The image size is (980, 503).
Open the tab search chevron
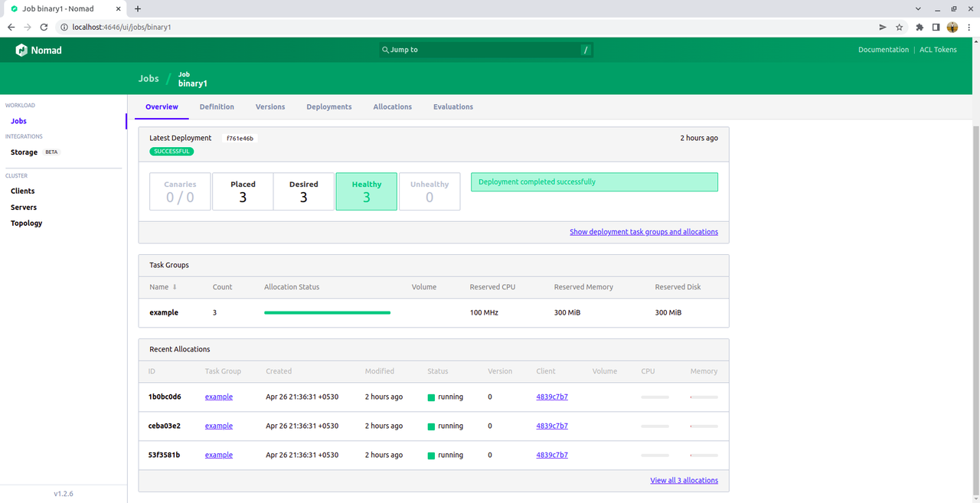pos(918,8)
